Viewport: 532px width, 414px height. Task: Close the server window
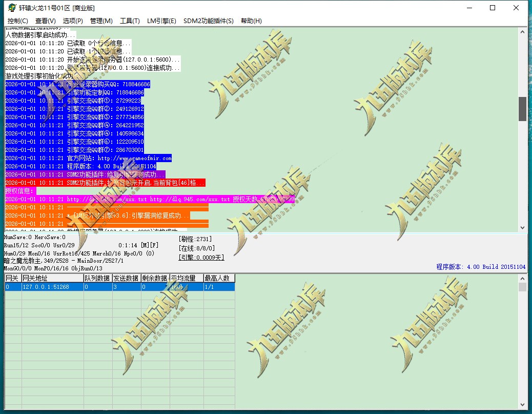(x=516, y=8)
